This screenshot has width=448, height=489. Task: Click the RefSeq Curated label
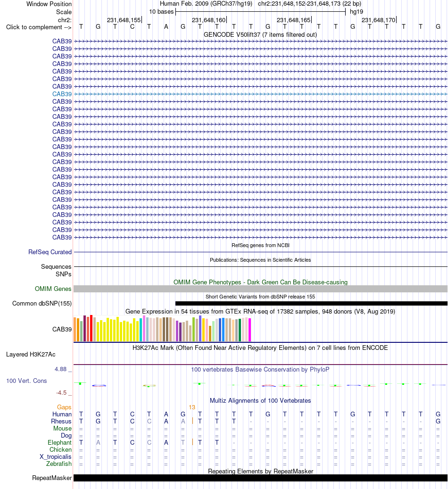point(50,252)
